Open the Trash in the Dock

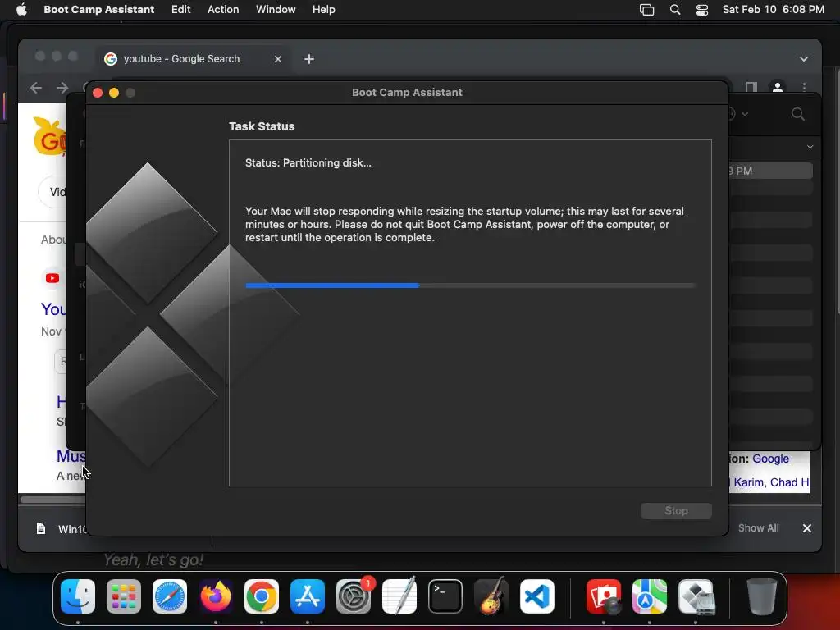pos(762,596)
